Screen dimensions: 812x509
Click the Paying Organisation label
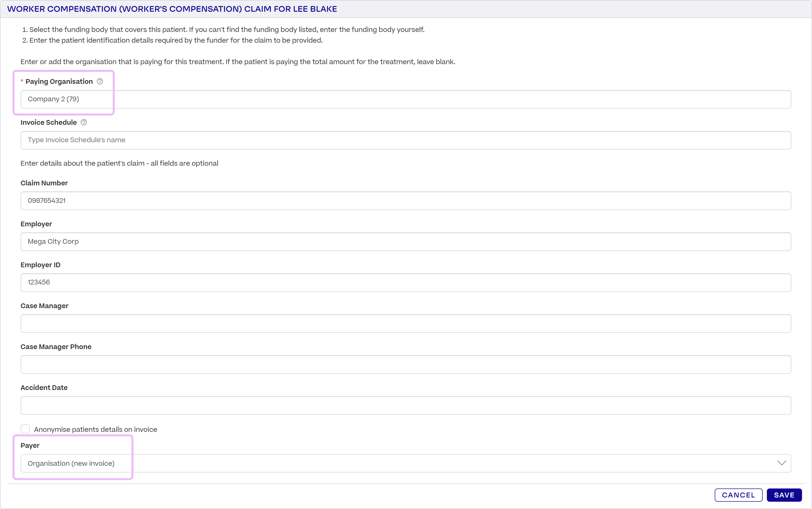[59, 82]
